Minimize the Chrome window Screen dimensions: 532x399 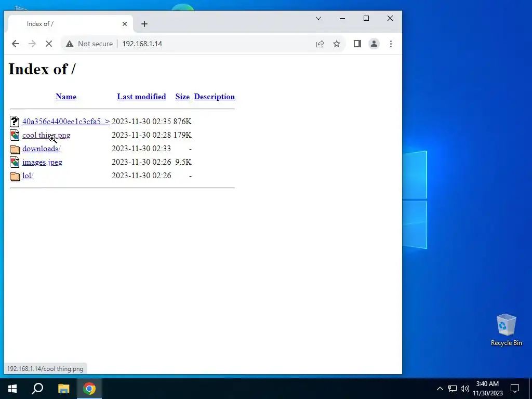[x=342, y=18]
